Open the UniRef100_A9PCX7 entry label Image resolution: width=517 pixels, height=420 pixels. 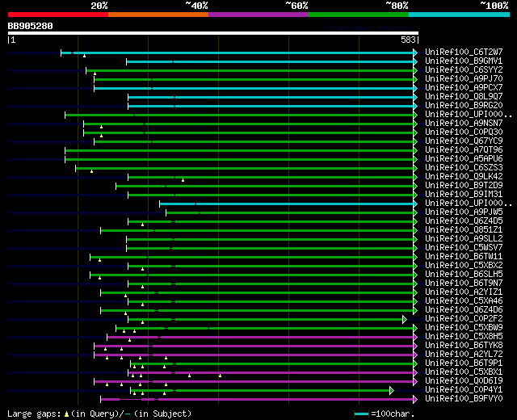coord(464,88)
